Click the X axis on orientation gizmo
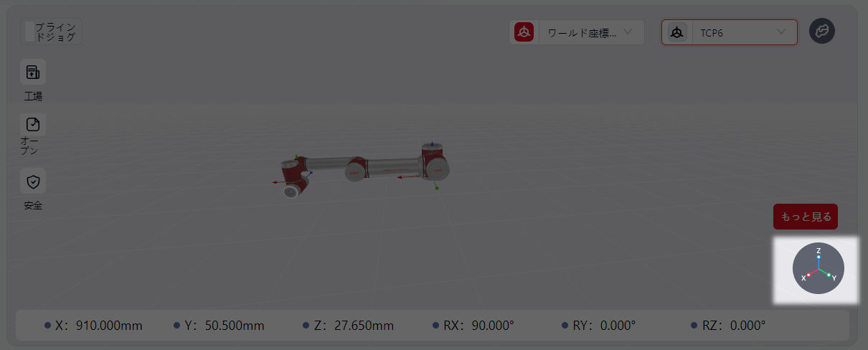Viewport: 868px width, 350px height. 808,275
